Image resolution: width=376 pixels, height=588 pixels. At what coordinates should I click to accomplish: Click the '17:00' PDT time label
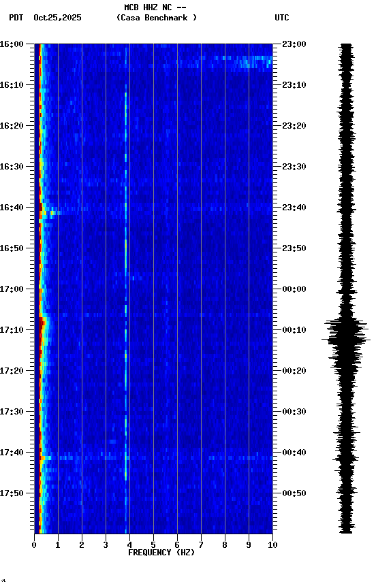click(12, 289)
